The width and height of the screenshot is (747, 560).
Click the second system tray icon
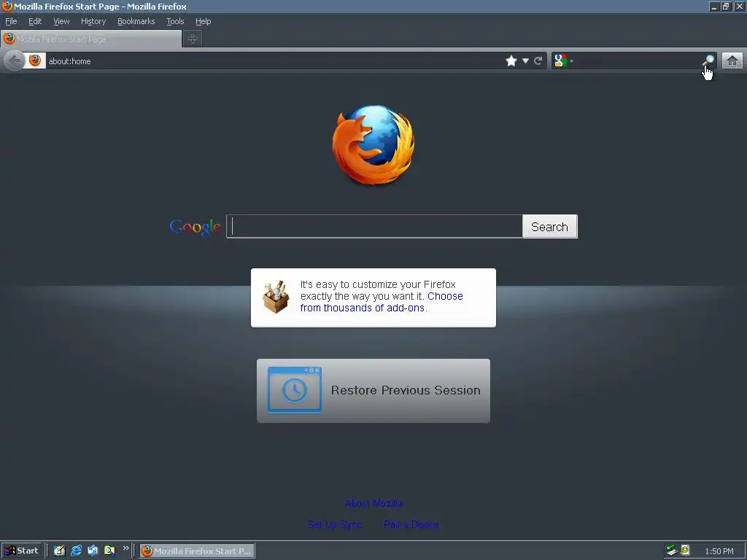685,551
